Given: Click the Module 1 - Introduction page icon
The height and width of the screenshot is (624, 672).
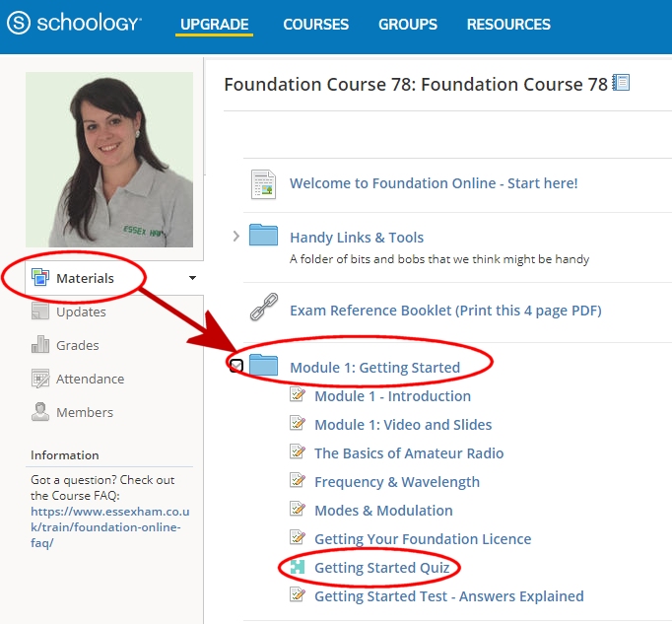Looking at the screenshot, I should coord(298,394).
